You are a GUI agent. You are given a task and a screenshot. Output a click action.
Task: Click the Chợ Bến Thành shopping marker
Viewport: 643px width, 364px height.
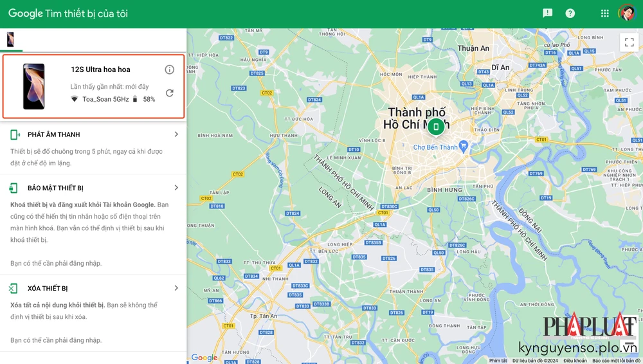point(464,146)
